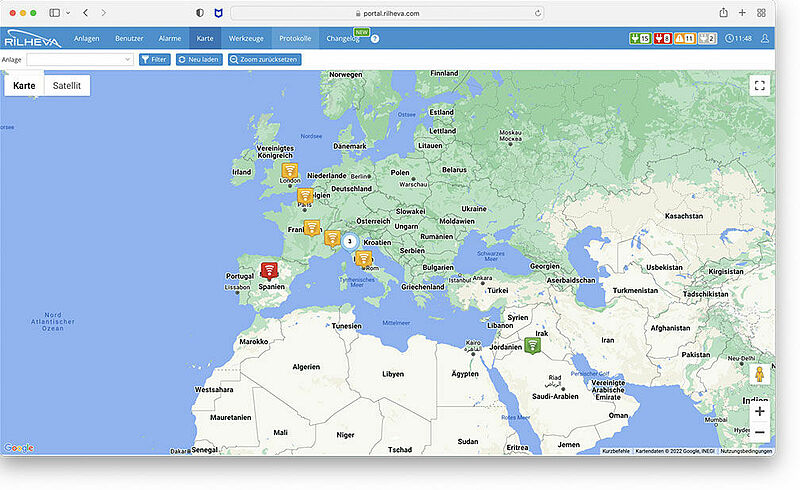Viewport: 800px width, 490px height.
Task: Click the green connected devices counter 15
Action: click(639, 38)
